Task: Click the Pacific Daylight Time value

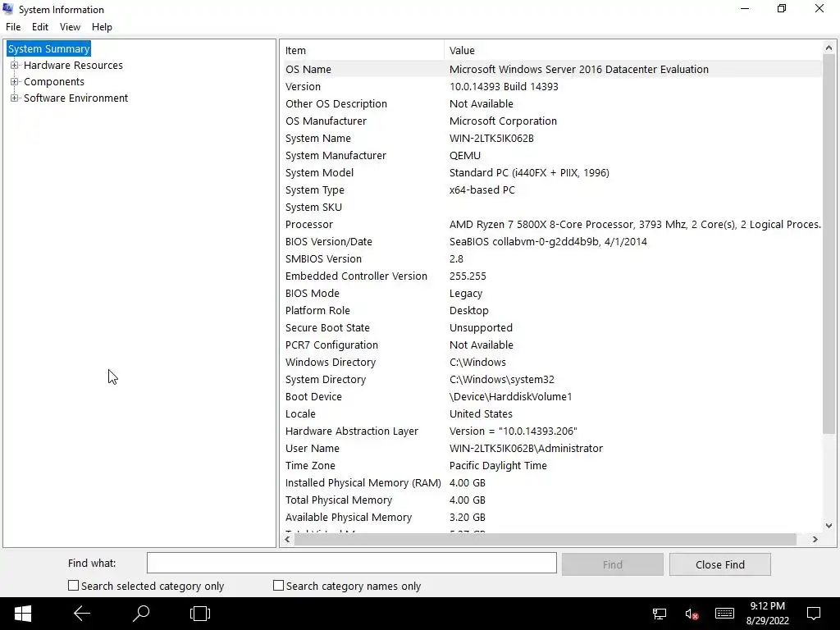Action: (x=498, y=466)
